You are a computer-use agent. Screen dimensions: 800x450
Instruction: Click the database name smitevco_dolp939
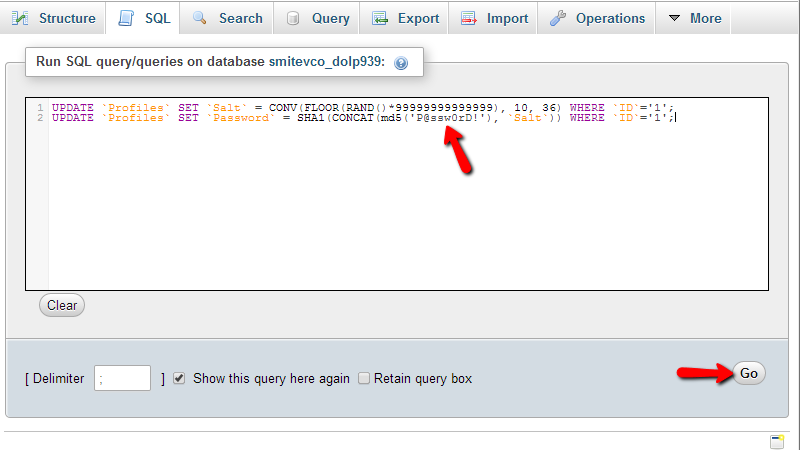click(x=325, y=62)
